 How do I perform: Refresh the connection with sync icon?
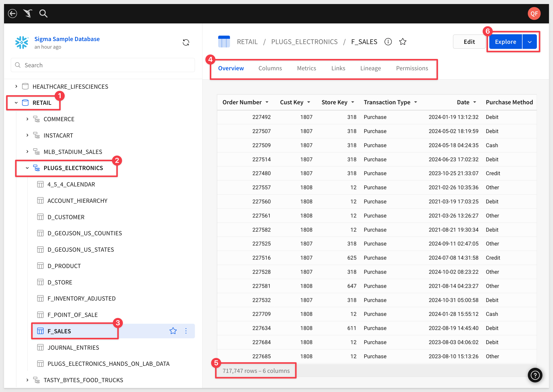pos(186,42)
